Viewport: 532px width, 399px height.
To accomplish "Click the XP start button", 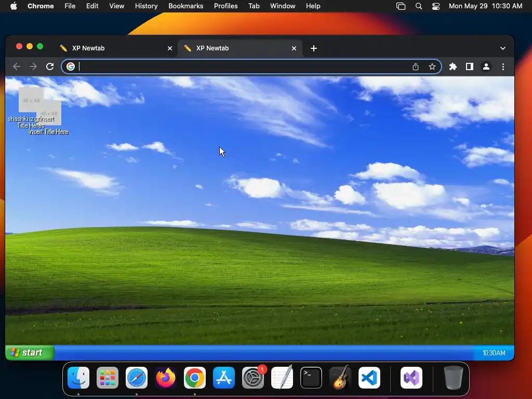I will pyautogui.click(x=30, y=353).
